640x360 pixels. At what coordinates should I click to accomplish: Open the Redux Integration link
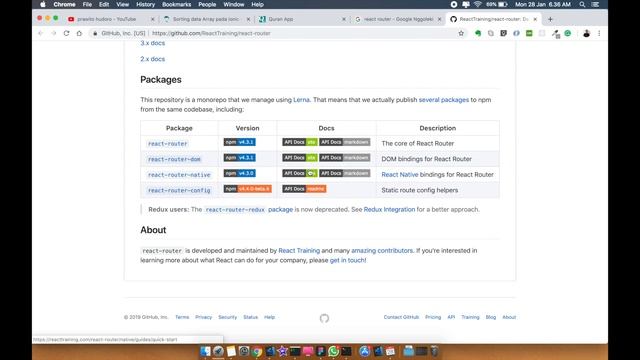pyautogui.click(x=389, y=209)
